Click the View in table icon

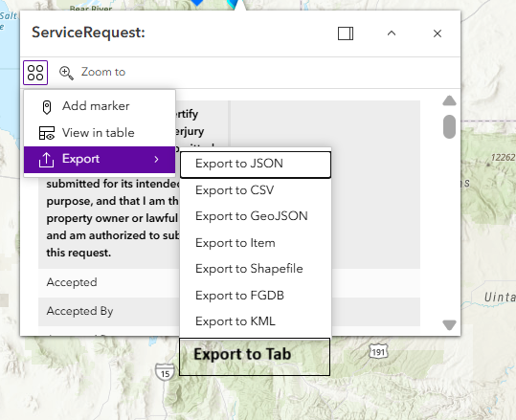pos(47,133)
